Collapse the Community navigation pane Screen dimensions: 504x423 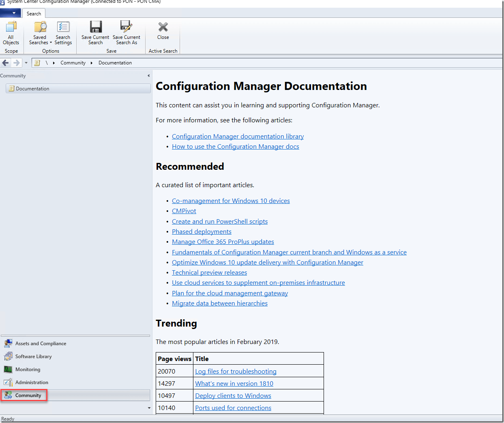[148, 76]
